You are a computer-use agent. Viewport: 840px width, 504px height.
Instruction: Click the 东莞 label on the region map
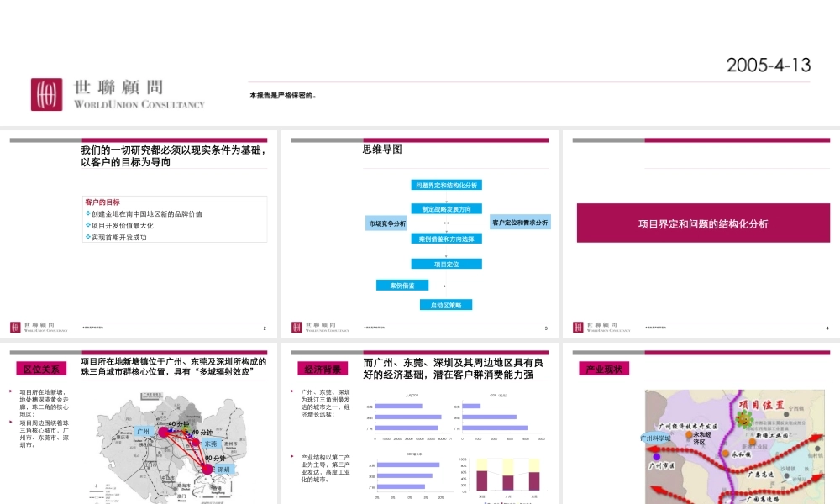[210, 443]
